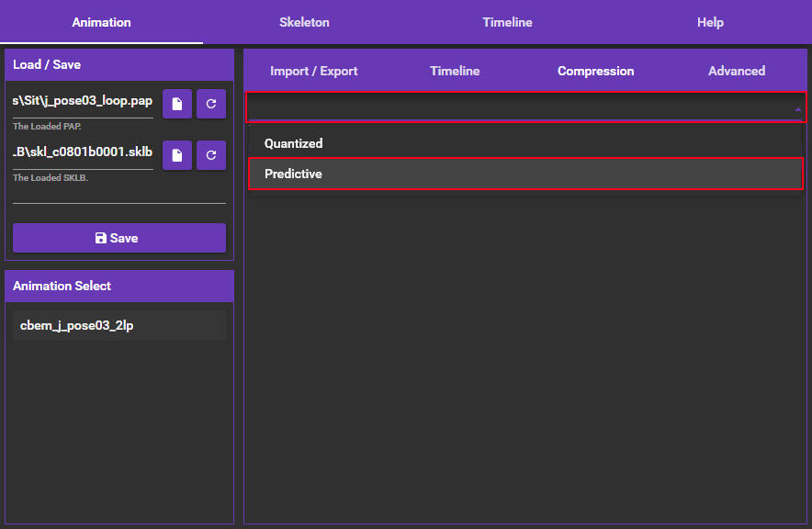Image resolution: width=812 pixels, height=529 pixels.
Task: Open the Help top tab
Action: pyautogui.click(x=710, y=22)
